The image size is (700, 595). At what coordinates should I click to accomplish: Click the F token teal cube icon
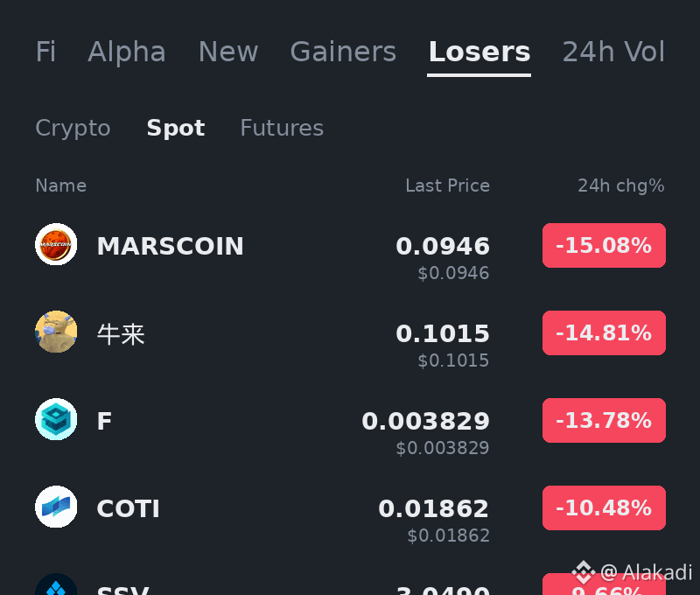coord(56,419)
